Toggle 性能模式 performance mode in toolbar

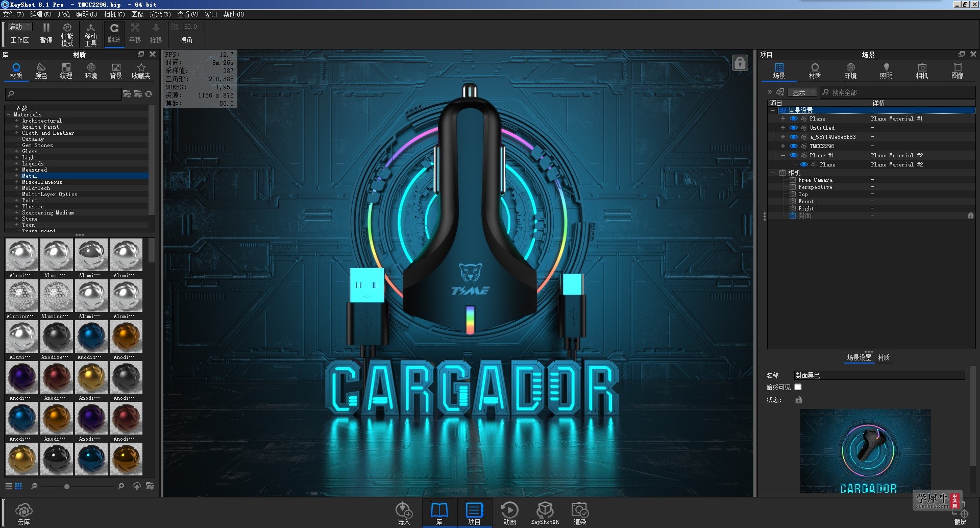67,35
